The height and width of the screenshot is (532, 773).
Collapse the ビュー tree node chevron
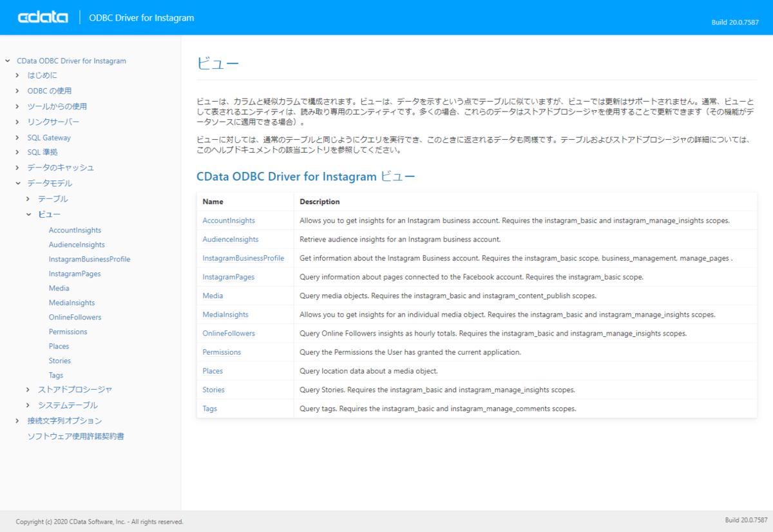[x=28, y=214]
